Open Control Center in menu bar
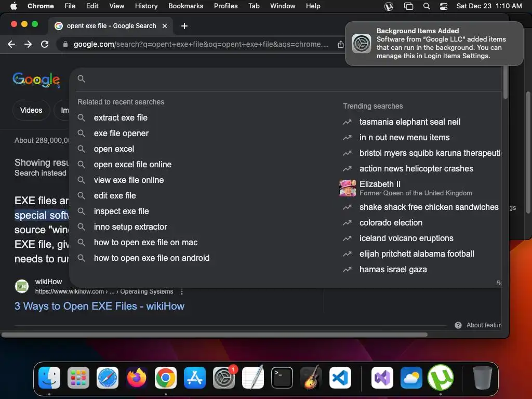Image resolution: width=532 pixels, height=399 pixels. click(x=444, y=6)
